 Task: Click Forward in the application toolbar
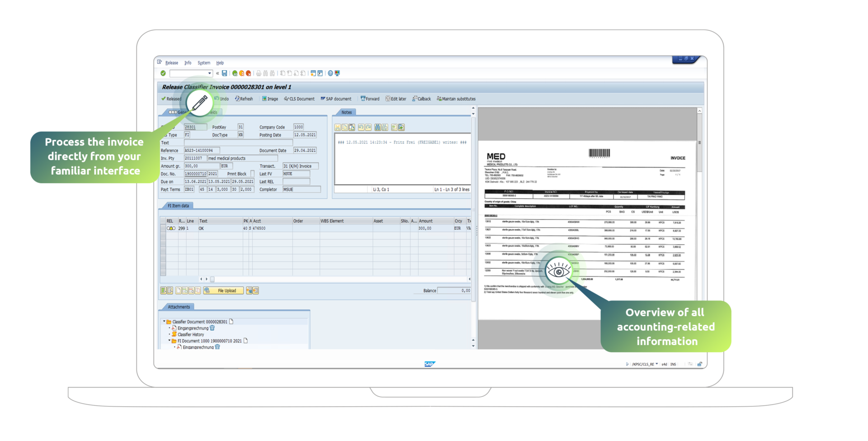point(370,99)
